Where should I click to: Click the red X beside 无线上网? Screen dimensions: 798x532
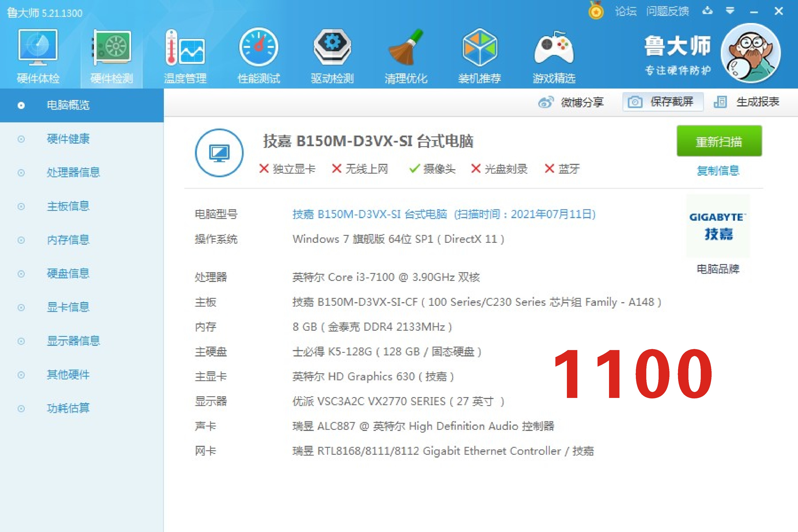(x=337, y=169)
